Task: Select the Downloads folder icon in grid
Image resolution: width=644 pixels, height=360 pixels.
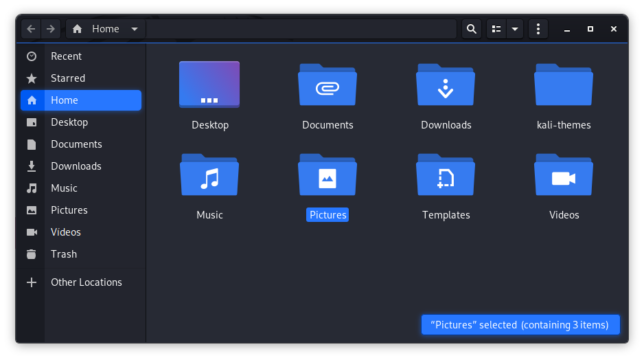Action: click(446, 85)
